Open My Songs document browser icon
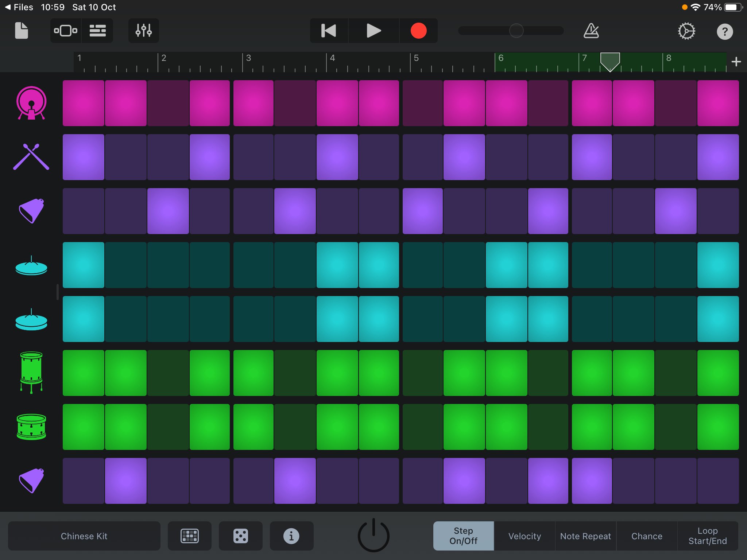Image resolution: width=747 pixels, height=560 pixels. pos(22,31)
